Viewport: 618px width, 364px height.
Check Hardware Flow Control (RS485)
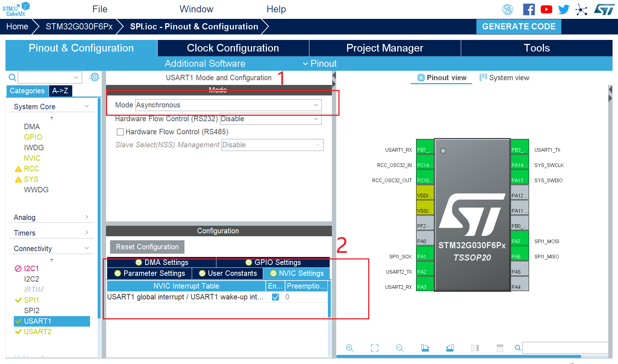coord(120,132)
